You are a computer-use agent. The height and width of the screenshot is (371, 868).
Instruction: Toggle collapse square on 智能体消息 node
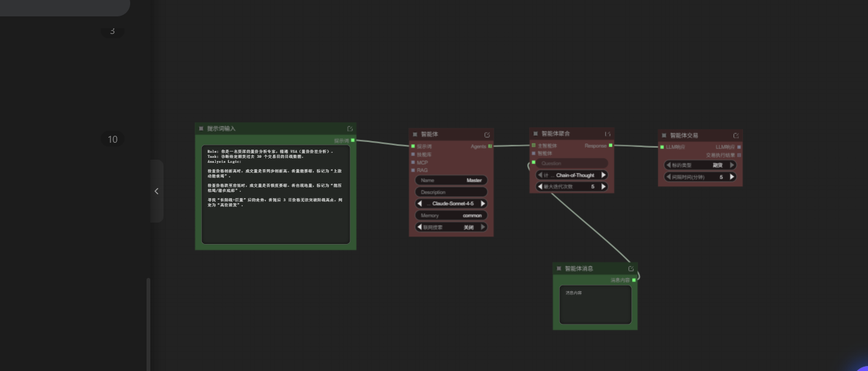559,269
